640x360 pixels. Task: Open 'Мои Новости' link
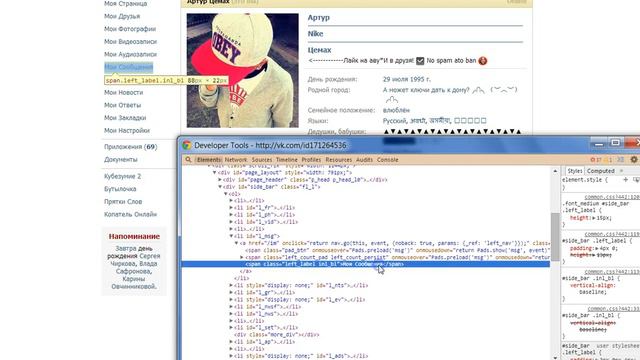point(123,93)
